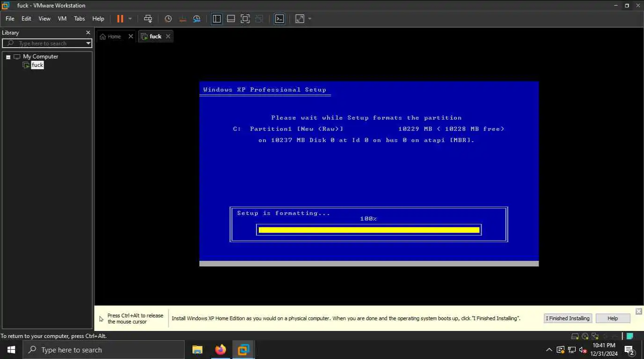
Task: Revert the VM to its previous snapshot
Action: coord(183,19)
